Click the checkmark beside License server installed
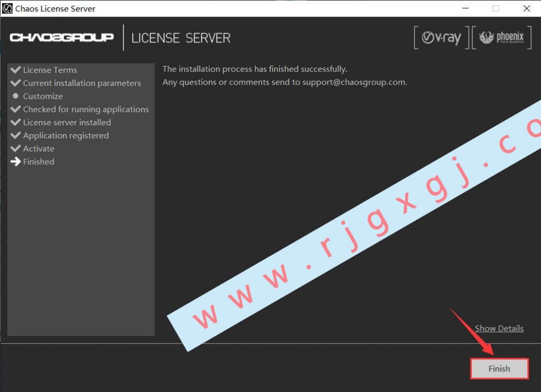541x392 pixels. [x=15, y=122]
